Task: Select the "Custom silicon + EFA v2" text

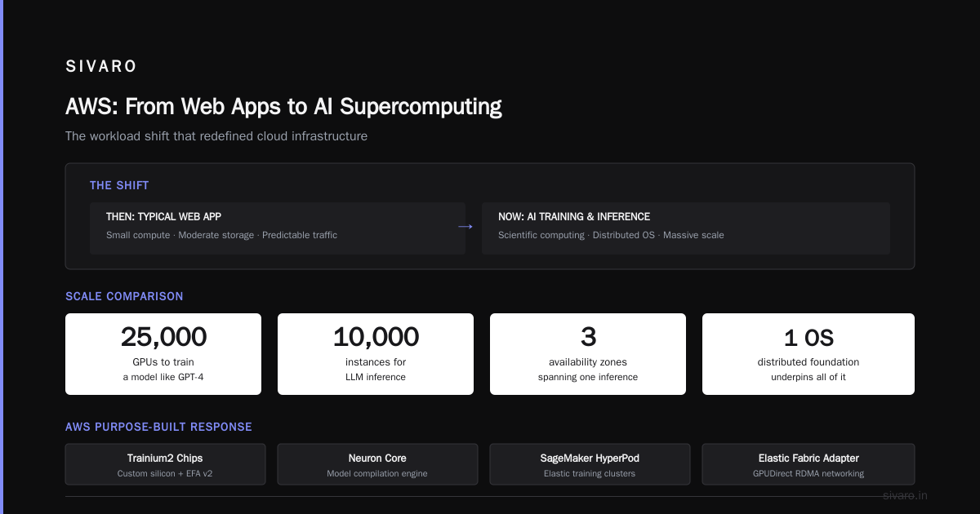Action: [x=165, y=473]
